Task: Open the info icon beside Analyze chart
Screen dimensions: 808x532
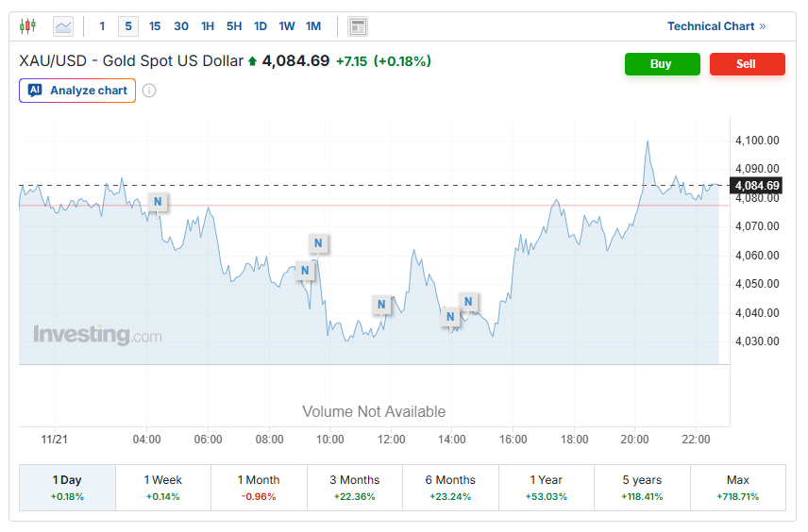Action: click(x=149, y=91)
